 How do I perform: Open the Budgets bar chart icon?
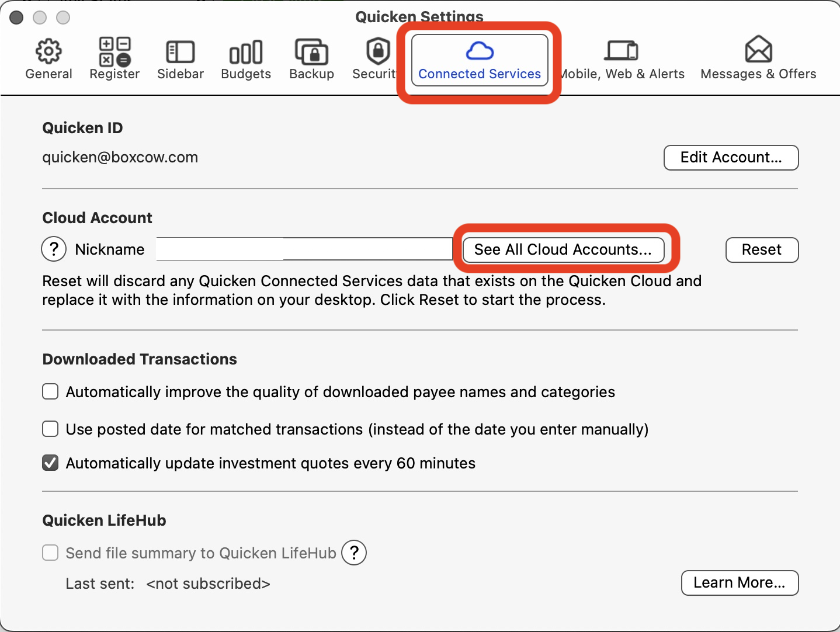[x=246, y=52]
